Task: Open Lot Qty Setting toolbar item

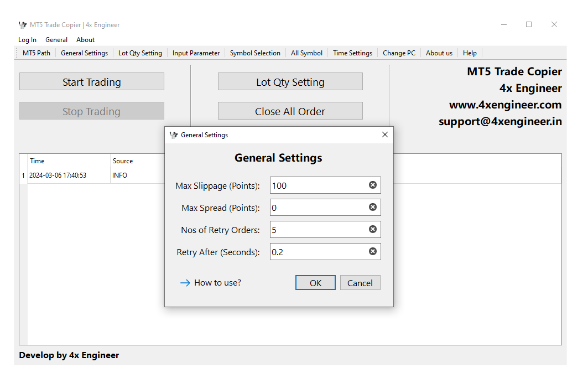Action: point(141,53)
